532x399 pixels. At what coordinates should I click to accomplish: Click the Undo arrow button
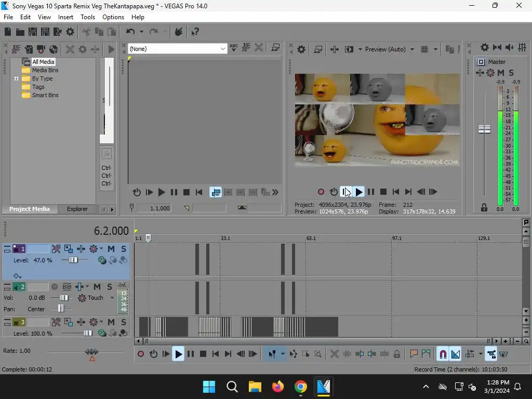tap(130, 32)
